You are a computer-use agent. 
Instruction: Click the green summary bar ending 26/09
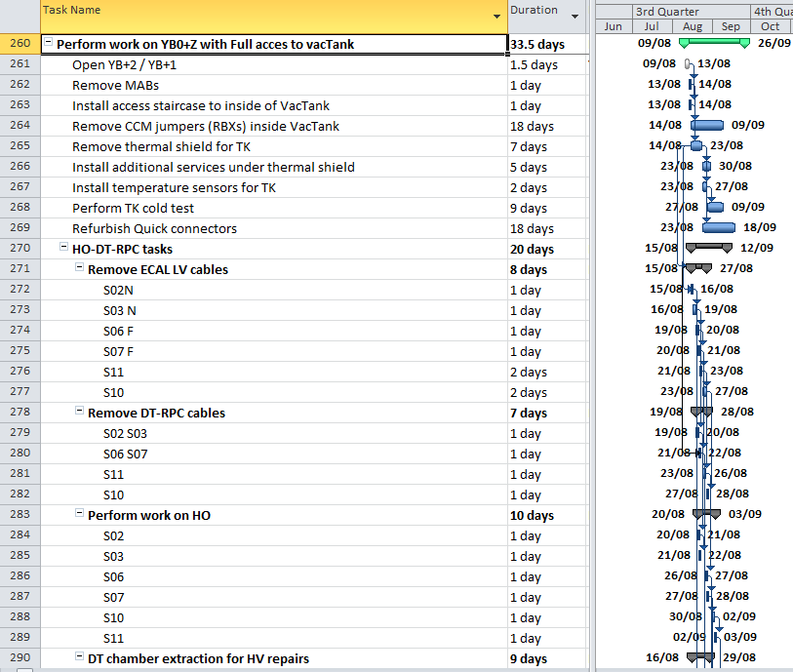coord(714,42)
